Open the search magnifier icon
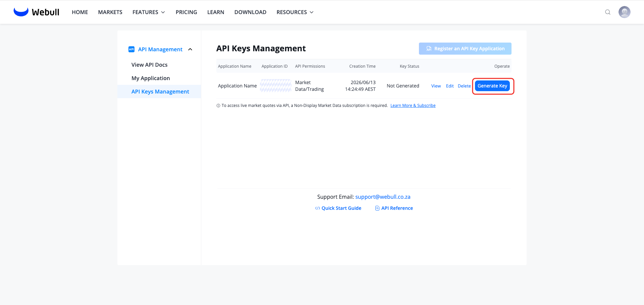The height and width of the screenshot is (305, 644). click(607, 12)
